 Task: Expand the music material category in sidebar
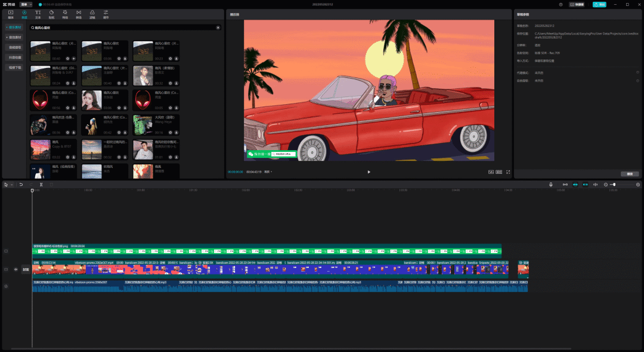click(14, 27)
